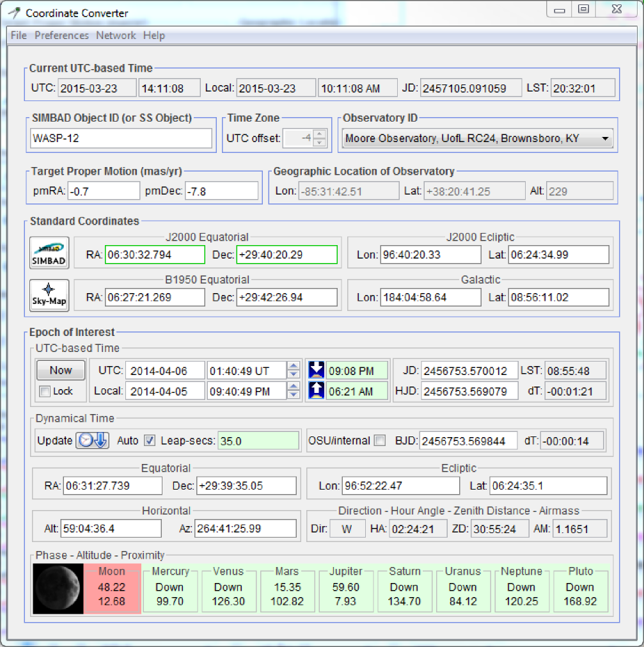
Task: Expand the Observatory ID dropdown
Action: coord(604,138)
